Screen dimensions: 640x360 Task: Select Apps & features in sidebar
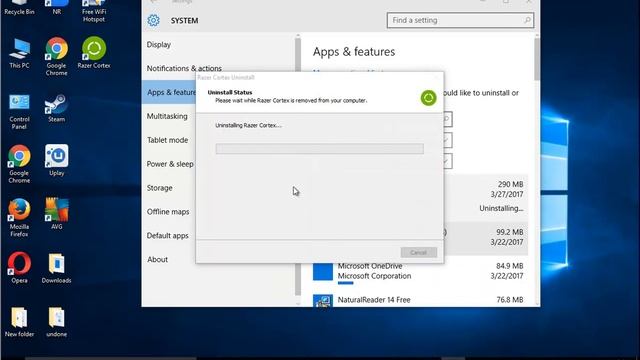[169, 92]
